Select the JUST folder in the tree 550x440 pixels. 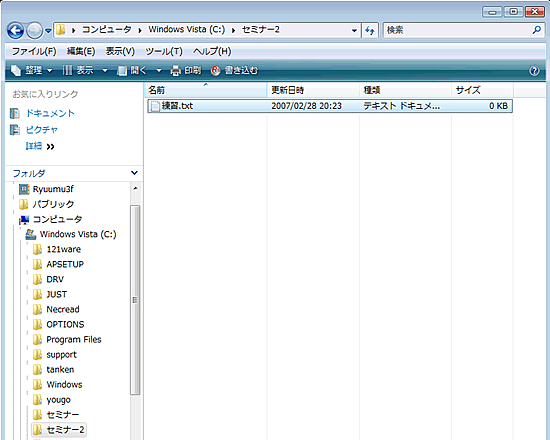[x=56, y=294]
